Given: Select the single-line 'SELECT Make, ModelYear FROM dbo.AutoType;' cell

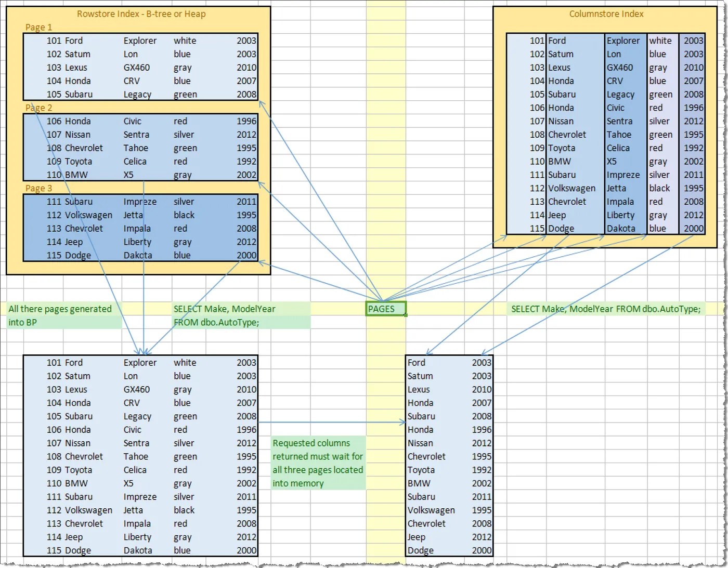Looking at the screenshot, I should pos(606,309).
